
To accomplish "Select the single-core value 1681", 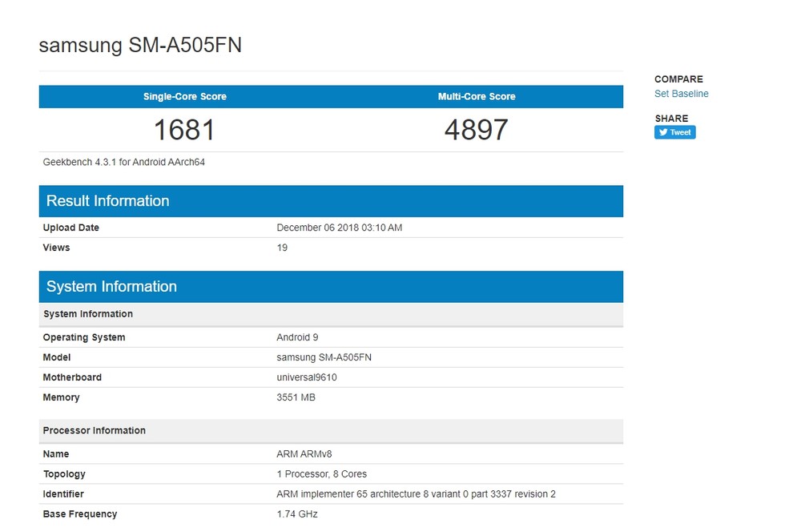I will click(x=184, y=130).
